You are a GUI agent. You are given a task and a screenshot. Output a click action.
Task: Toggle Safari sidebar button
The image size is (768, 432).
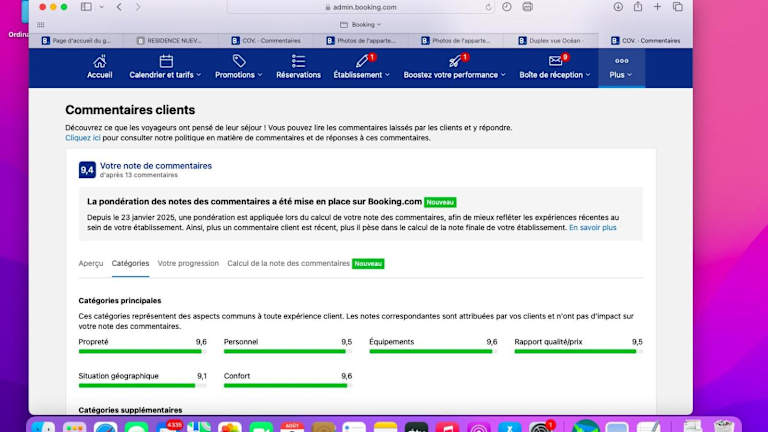(x=87, y=6)
